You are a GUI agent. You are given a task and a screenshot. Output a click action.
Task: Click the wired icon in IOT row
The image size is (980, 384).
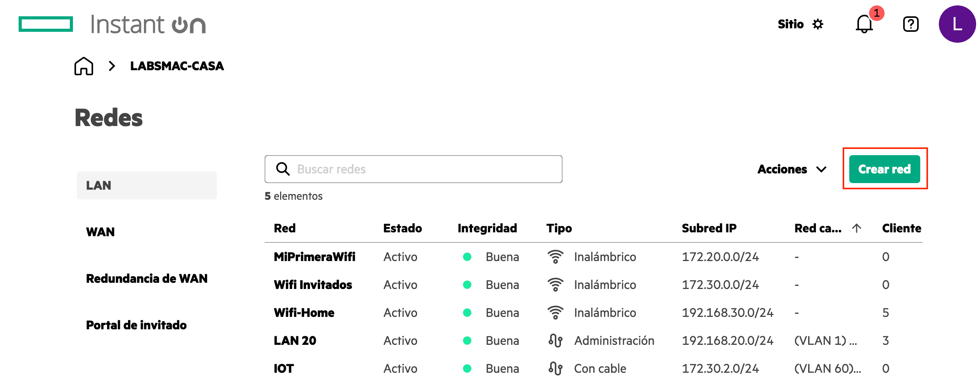point(555,368)
